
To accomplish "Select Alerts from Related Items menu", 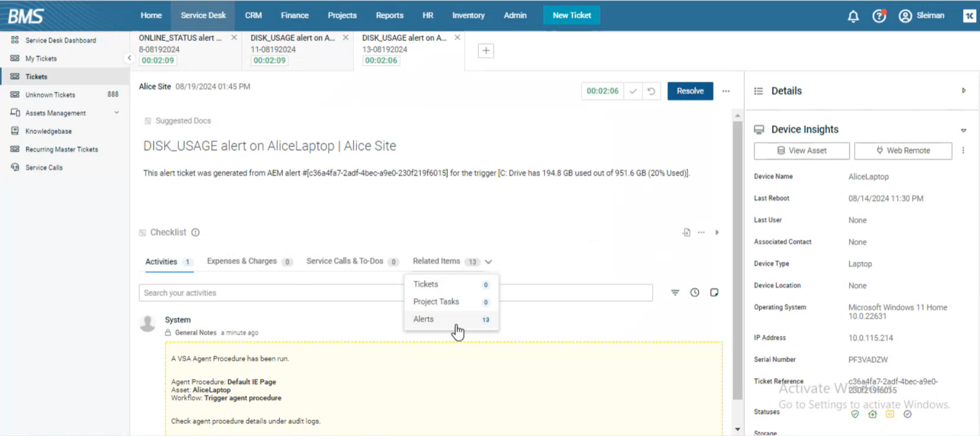I will (424, 319).
